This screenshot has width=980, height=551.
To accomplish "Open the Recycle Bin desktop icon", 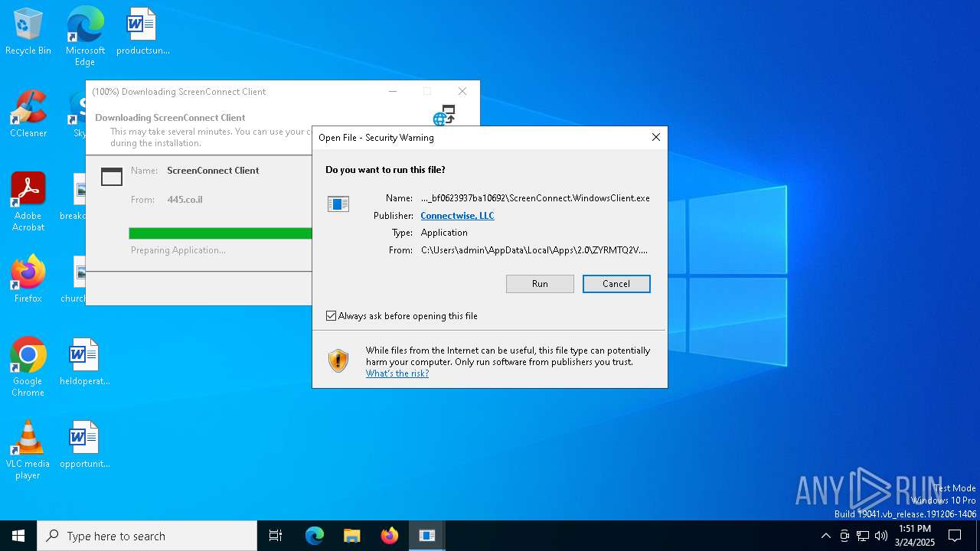I will pyautogui.click(x=28, y=31).
